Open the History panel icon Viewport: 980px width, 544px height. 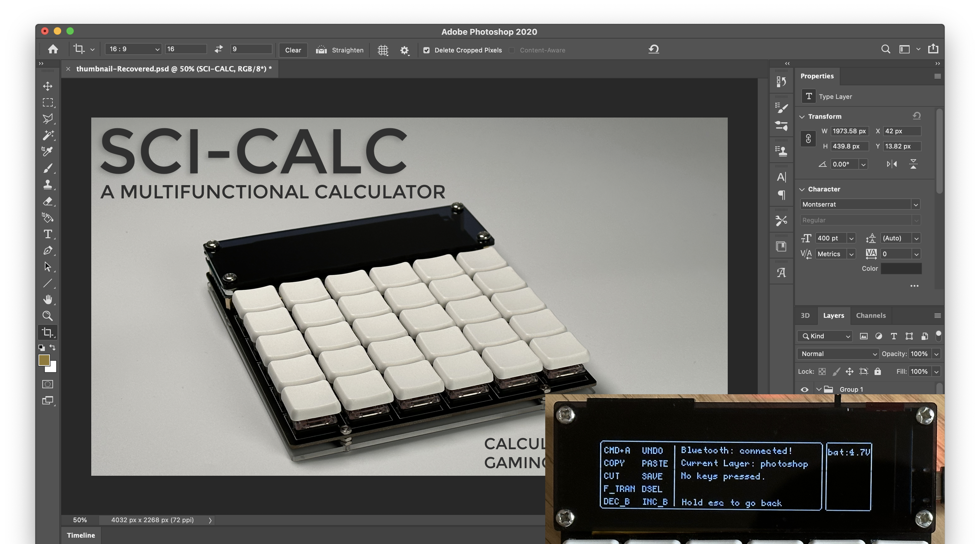click(x=781, y=82)
